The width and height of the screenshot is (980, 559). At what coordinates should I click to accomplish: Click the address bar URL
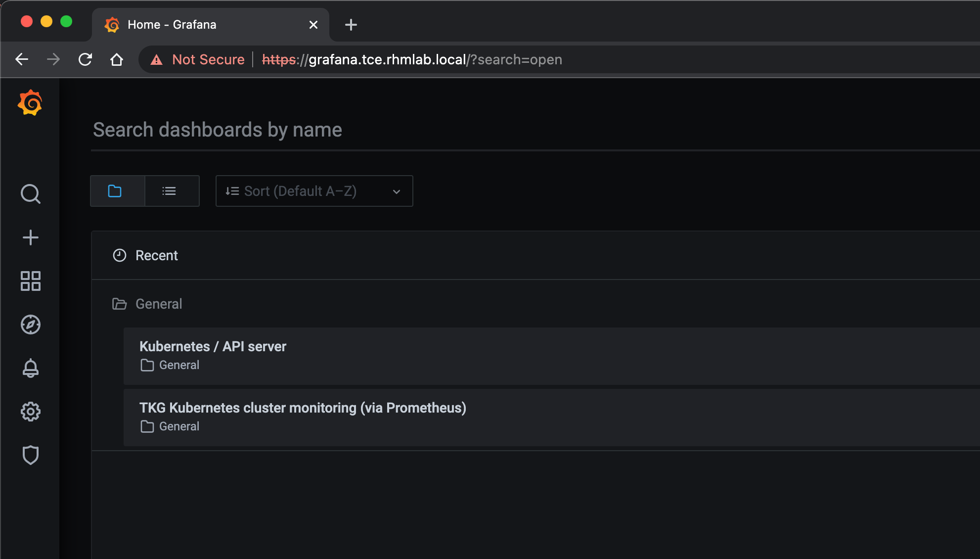(412, 59)
